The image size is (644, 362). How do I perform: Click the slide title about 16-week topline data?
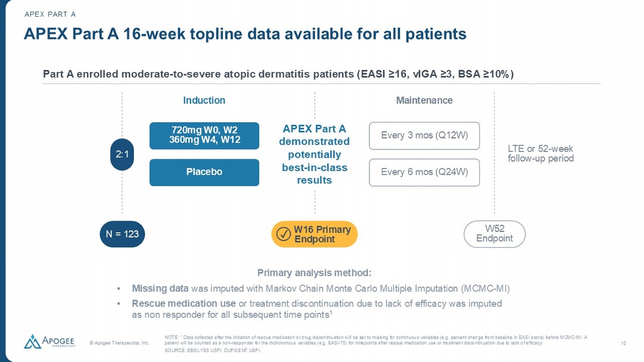245,34
